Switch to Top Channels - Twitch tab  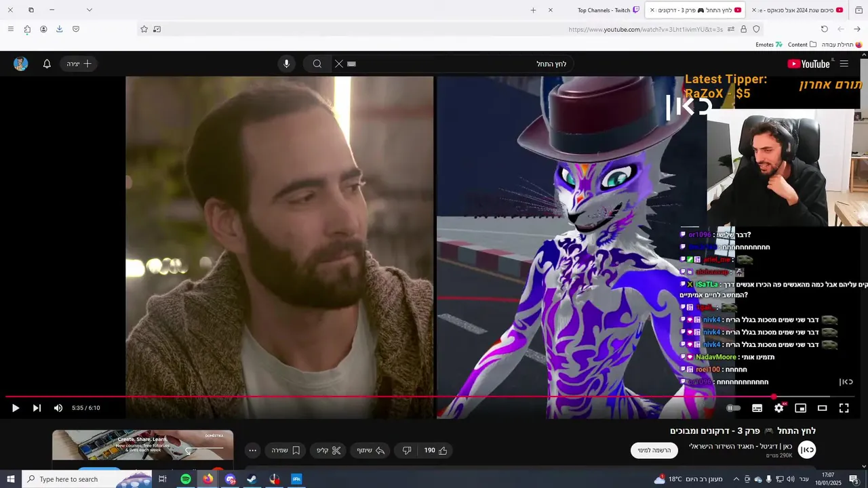coord(608,10)
